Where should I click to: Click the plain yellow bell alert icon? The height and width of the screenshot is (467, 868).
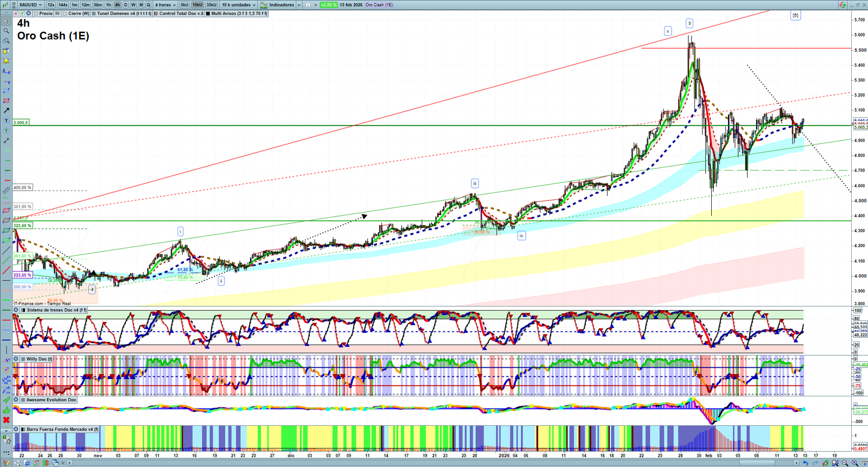pos(6,61)
